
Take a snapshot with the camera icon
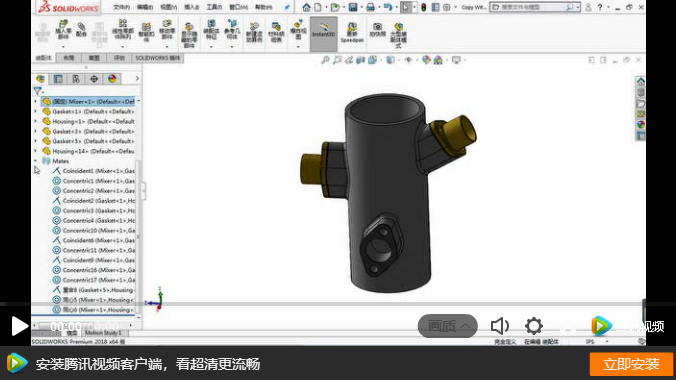pyautogui.click(x=377, y=29)
